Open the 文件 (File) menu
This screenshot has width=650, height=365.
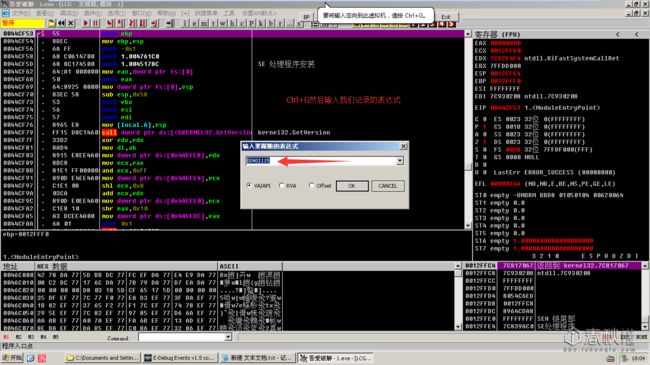[21, 13]
